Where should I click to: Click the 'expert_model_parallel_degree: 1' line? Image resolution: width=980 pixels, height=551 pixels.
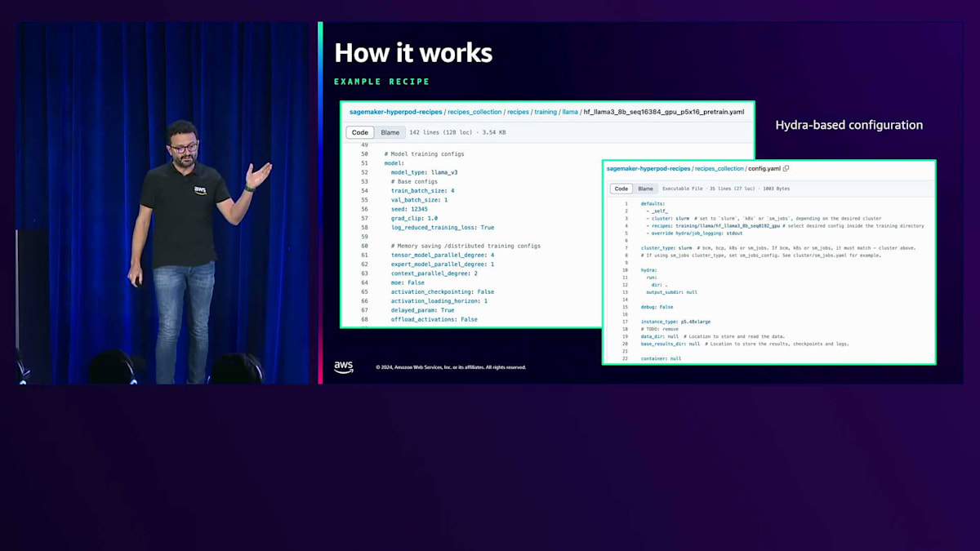(x=443, y=264)
